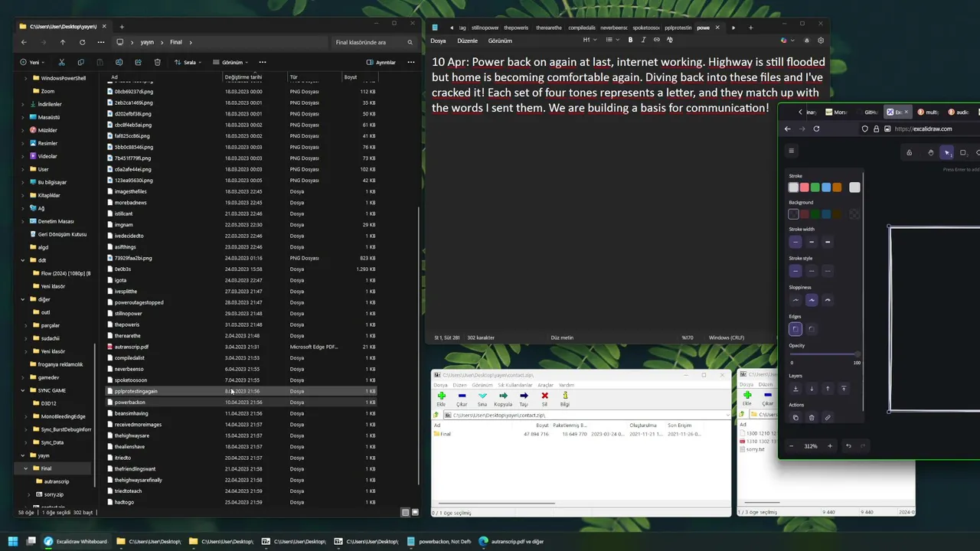Zoom out using Excalidraw minus button

coord(792,446)
